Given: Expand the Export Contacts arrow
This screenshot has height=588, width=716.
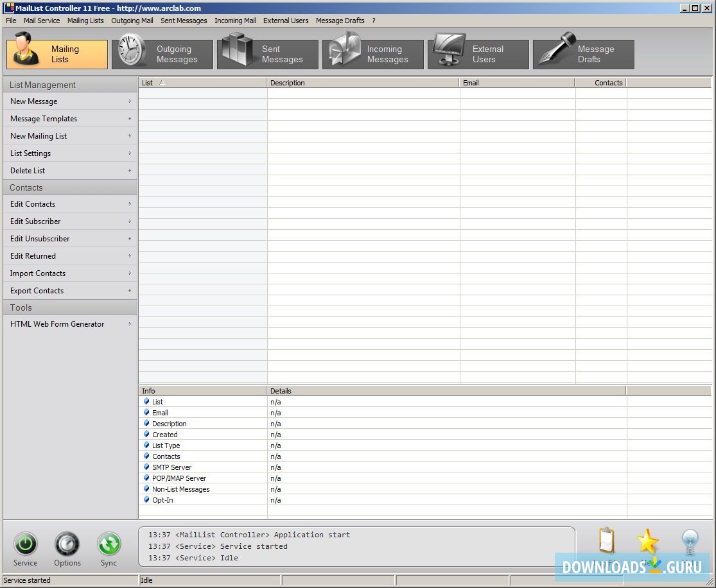Looking at the screenshot, I should (x=130, y=291).
